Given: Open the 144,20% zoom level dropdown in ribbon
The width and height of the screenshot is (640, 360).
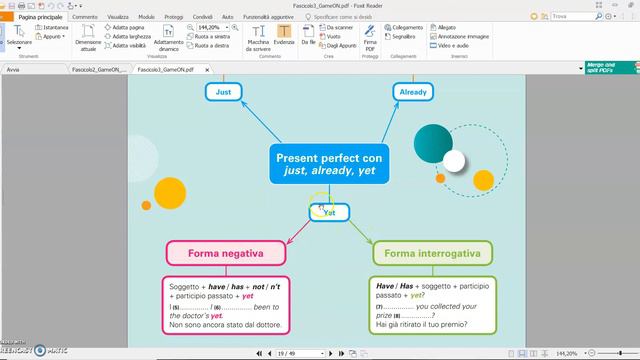Looking at the screenshot, I should 227,27.
